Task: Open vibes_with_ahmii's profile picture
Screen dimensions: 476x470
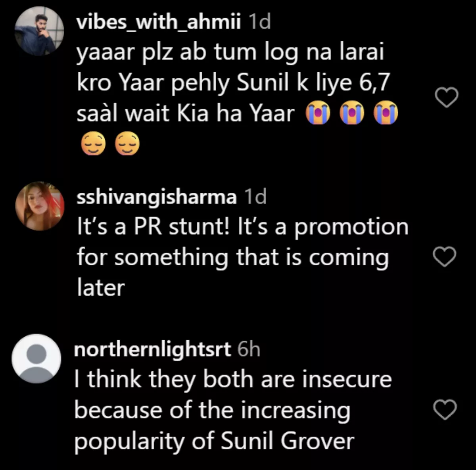Action: point(39,31)
